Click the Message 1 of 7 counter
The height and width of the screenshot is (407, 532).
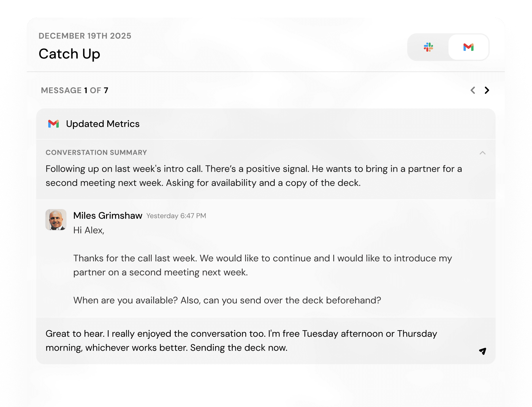[75, 91]
